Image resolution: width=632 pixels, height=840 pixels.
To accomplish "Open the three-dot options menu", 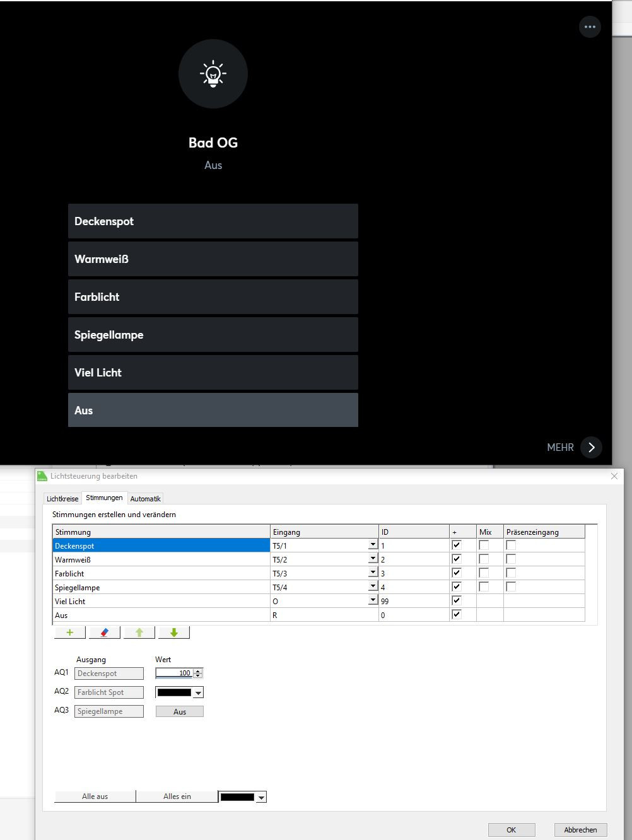I will pyautogui.click(x=590, y=26).
